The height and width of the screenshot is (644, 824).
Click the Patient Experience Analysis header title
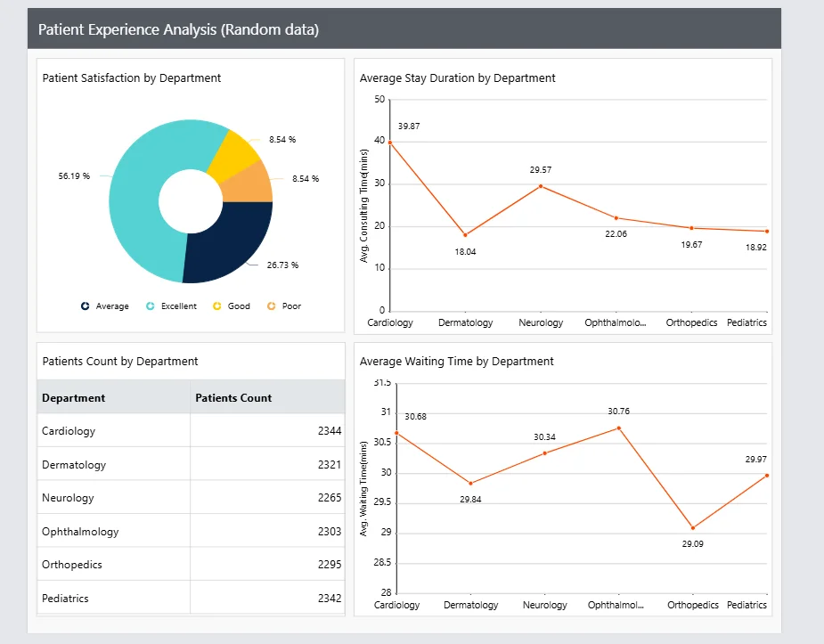(x=179, y=29)
